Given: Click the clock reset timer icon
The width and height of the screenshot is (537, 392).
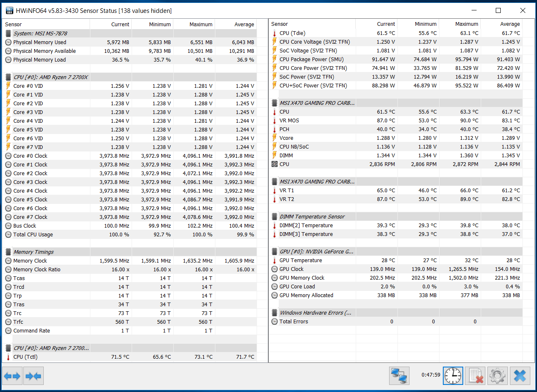Looking at the screenshot, I should (453, 376).
